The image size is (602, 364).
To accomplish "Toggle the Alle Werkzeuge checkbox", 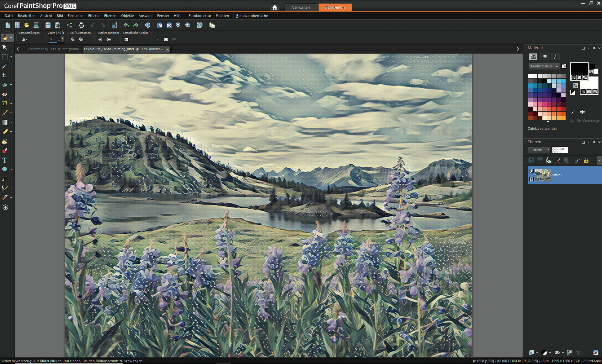I will (x=573, y=121).
